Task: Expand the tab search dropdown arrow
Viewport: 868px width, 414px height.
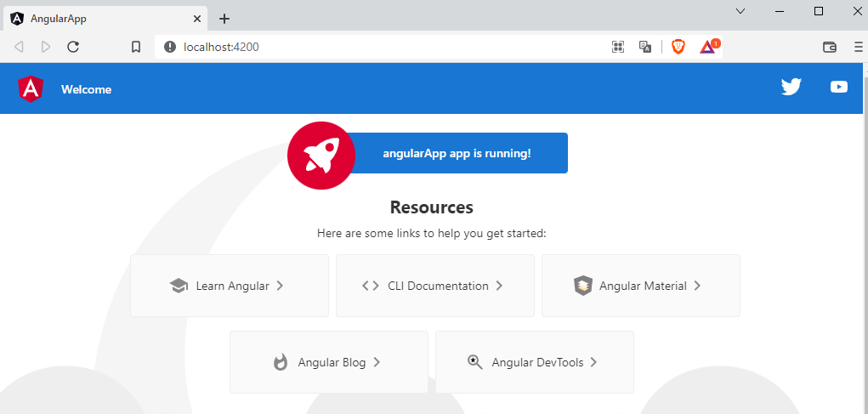Action: click(740, 11)
